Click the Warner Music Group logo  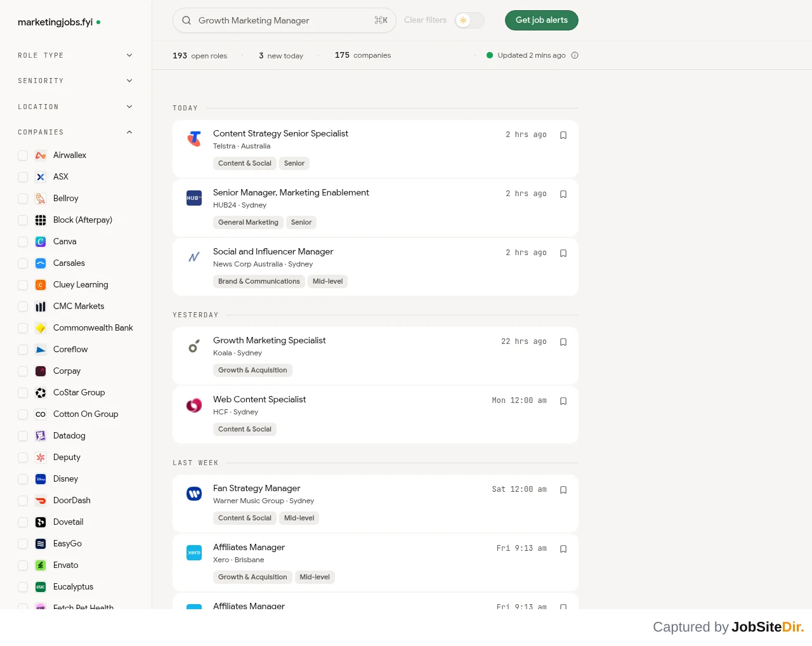pos(194,494)
